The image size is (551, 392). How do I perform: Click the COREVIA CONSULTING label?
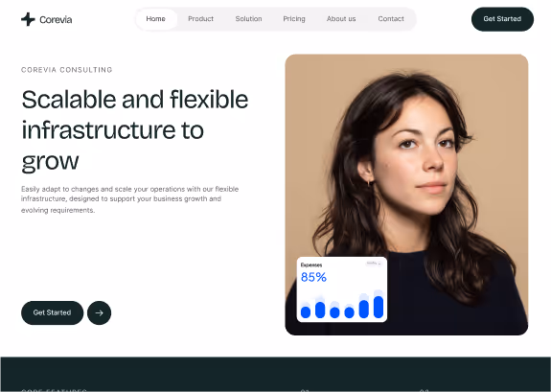67,70
